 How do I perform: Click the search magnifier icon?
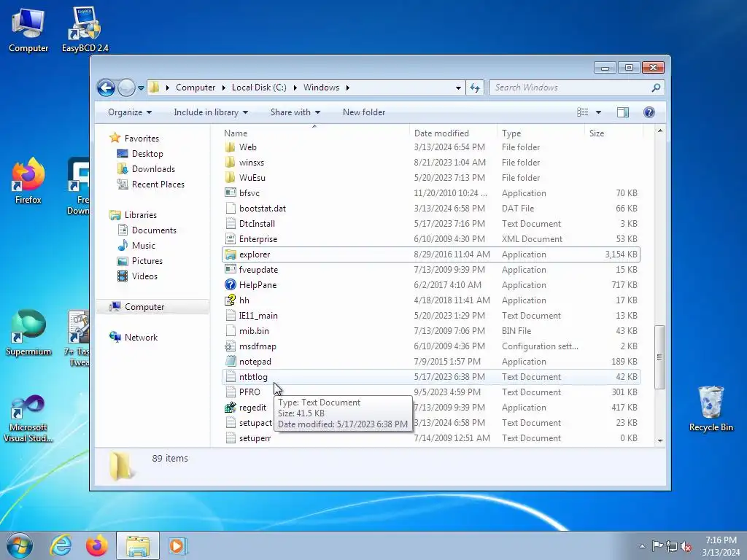(656, 87)
